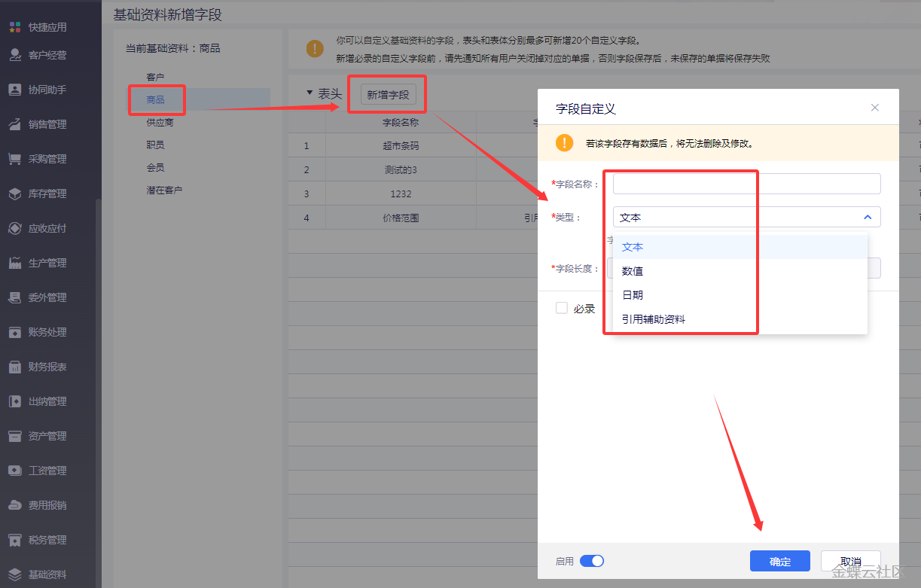Click the 生产管理 factory icon
The image size is (921, 588).
click(14, 263)
